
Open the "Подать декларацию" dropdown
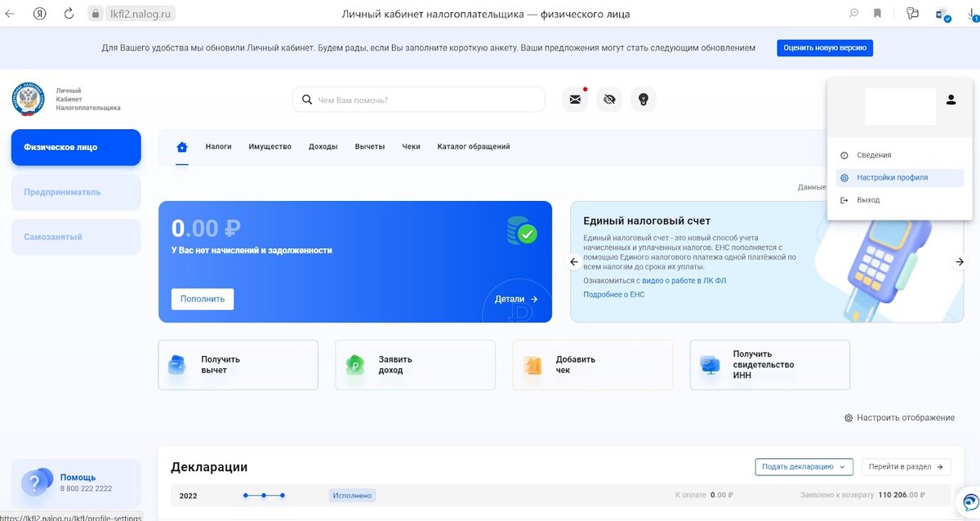pyautogui.click(x=803, y=466)
